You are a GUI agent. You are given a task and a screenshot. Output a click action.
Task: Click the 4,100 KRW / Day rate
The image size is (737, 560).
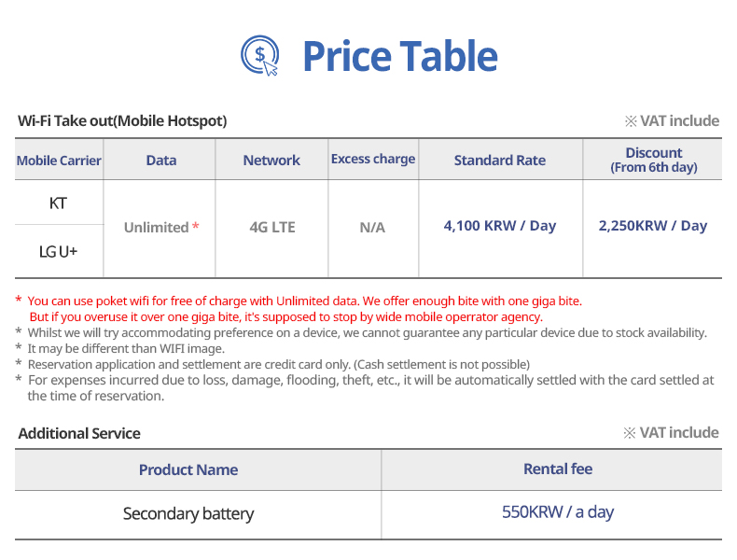(500, 226)
